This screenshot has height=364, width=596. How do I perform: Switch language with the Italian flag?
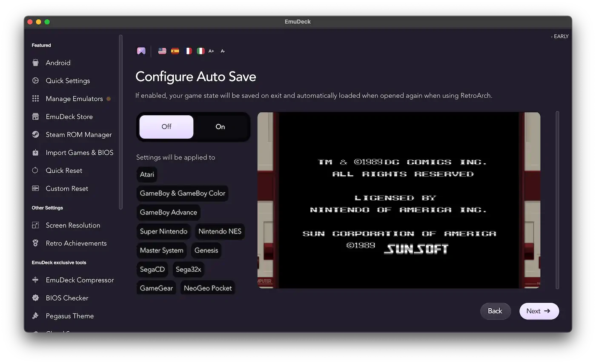click(201, 51)
